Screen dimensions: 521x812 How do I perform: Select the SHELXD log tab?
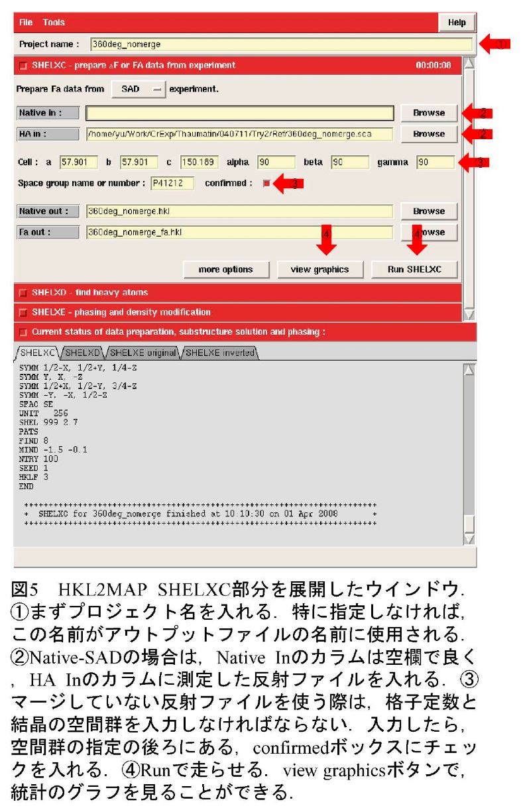tap(82, 353)
